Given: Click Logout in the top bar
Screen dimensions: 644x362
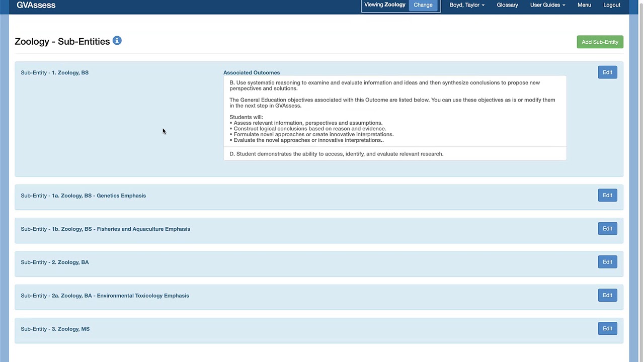Looking at the screenshot, I should (612, 5).
